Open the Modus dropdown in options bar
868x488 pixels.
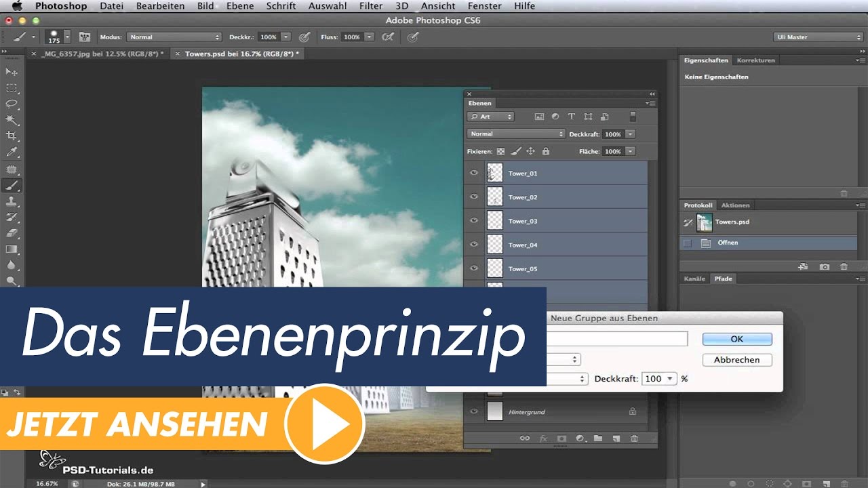pos(174,37)
